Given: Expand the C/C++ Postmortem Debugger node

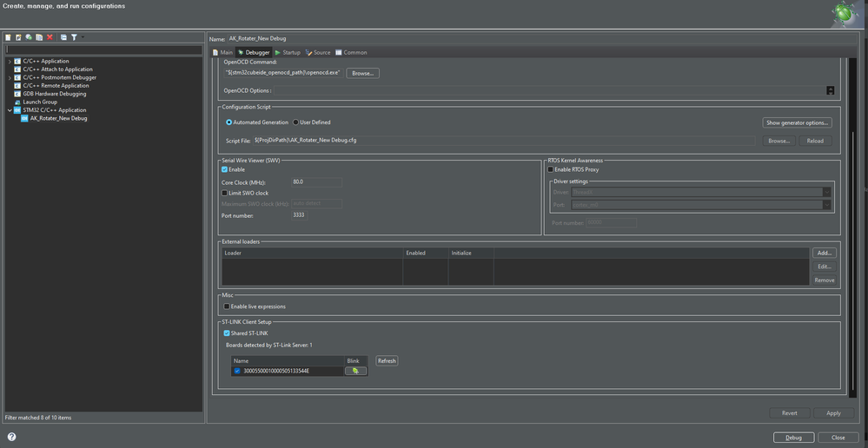Looking at the screenshot, I should point(10,77).
